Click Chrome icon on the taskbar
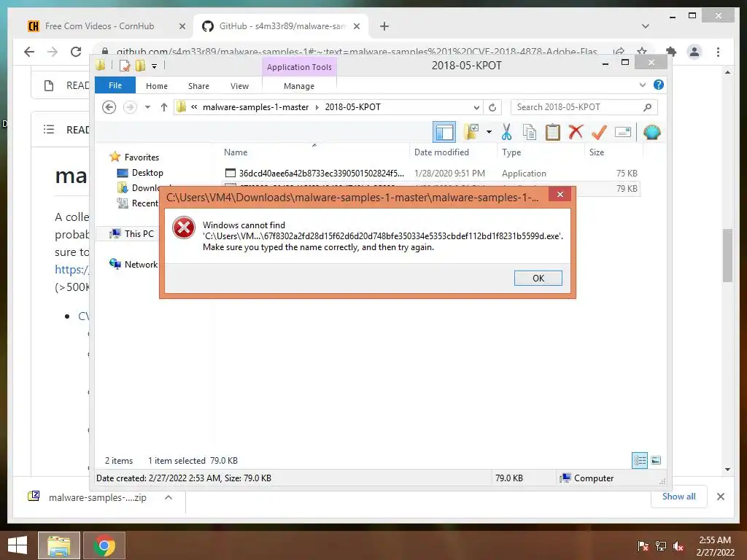 (x=104, y=545)
